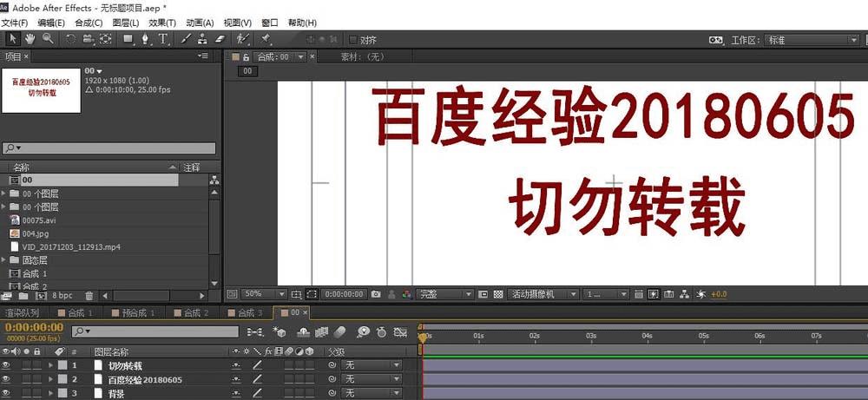Viewport: 868px width, 400px height.
Task: Select the Unified Camera tool
Action: [x=88, y=39]
